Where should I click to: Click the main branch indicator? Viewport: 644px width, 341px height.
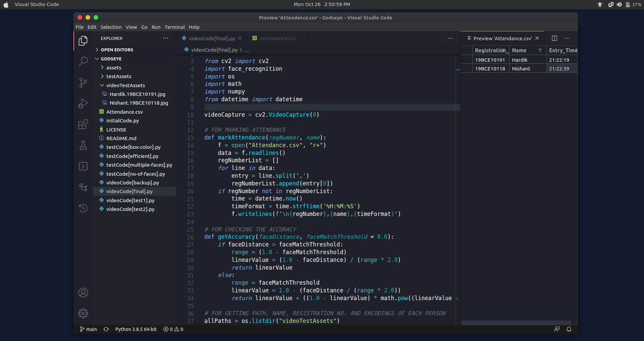[x=88, y=329]
